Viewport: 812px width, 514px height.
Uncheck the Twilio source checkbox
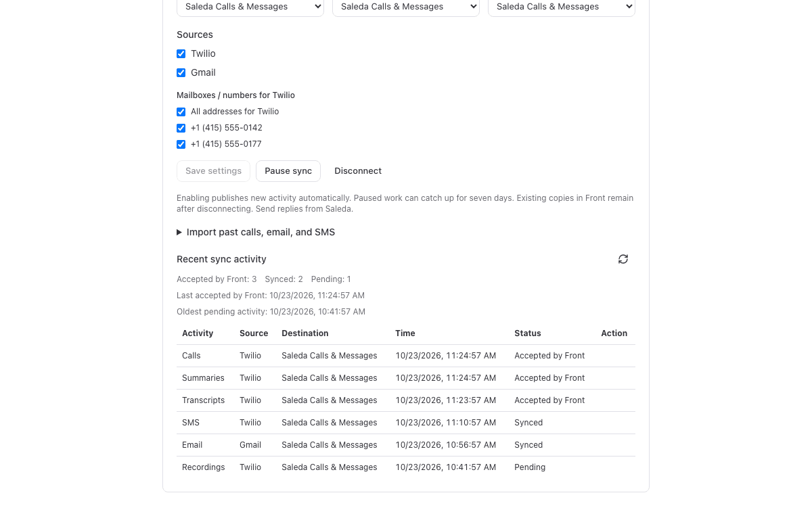point(181,53)
